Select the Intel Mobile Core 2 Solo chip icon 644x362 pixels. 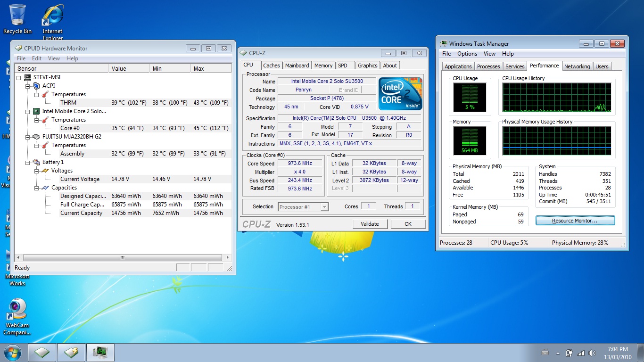(36, 111)
